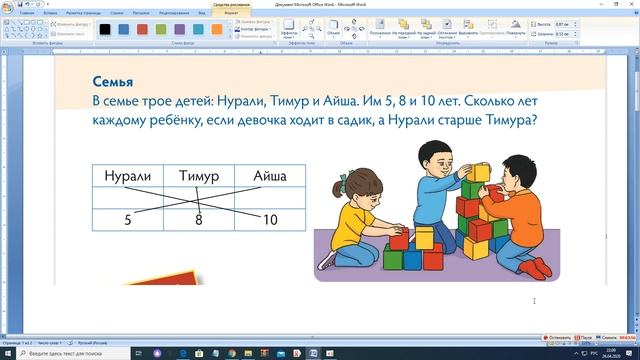This screenshot has width=640, height=360.
Task: Click the Семья heading
Action: [113, 82]
